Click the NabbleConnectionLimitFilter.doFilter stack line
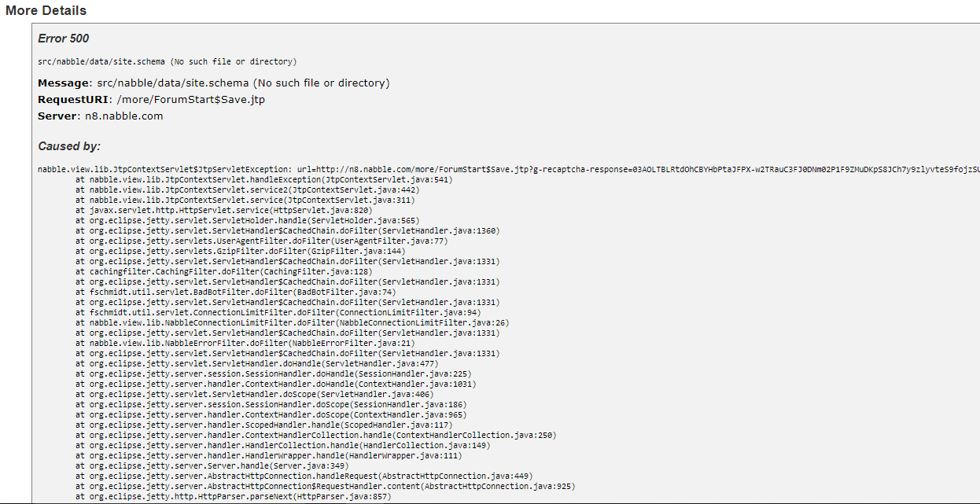The width and height of the screenshot is (980, 504). pos(292,322)
